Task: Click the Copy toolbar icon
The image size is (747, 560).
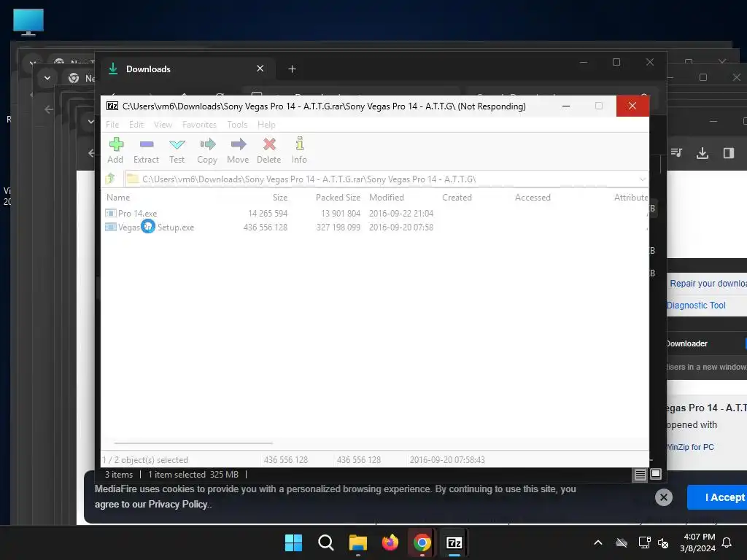Action: point(207,150)
